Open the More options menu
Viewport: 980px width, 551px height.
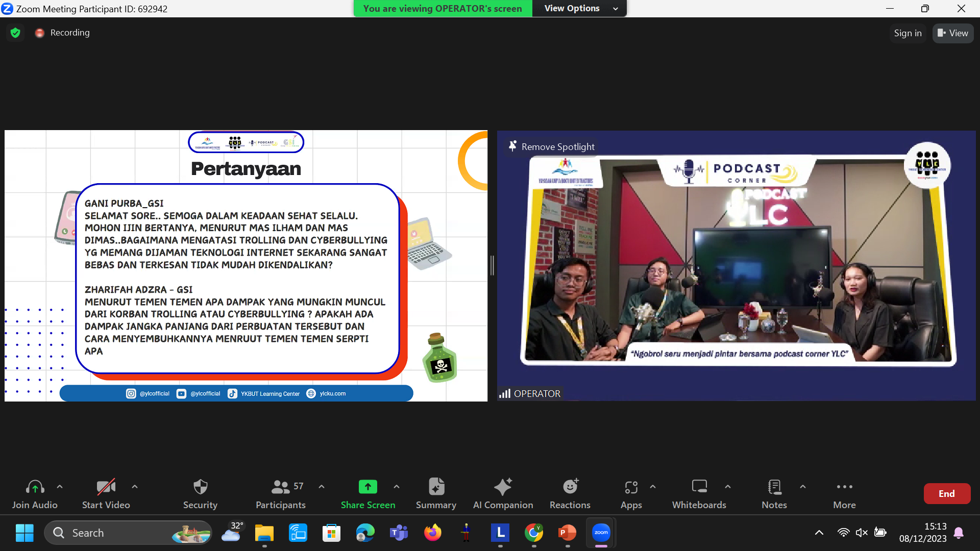click(844, 488)
